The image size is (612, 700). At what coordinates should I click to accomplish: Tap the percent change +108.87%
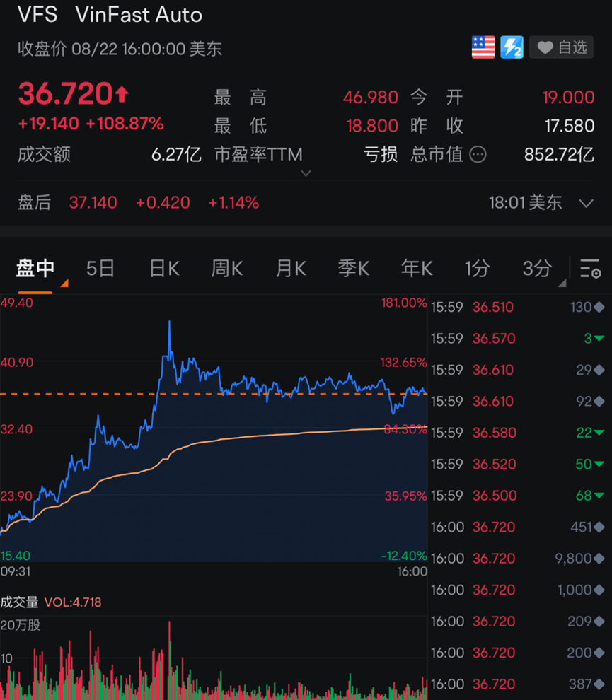pos(125,124)
